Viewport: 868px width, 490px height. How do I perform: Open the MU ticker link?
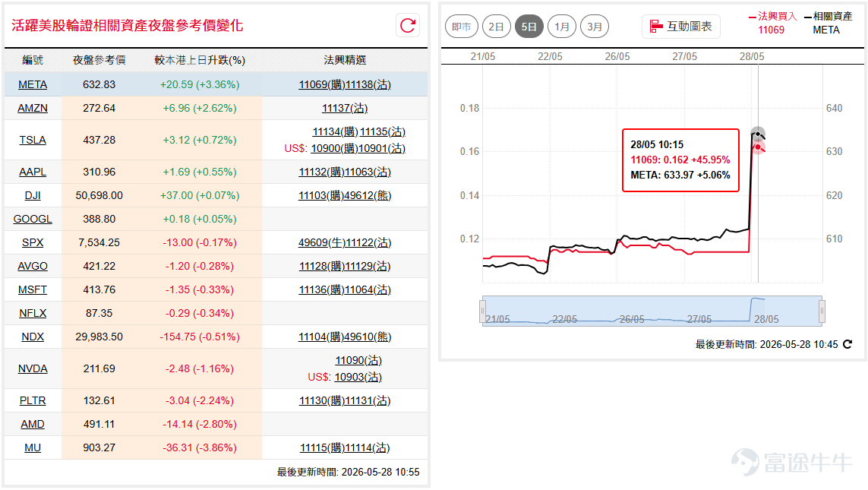[33, 447]
